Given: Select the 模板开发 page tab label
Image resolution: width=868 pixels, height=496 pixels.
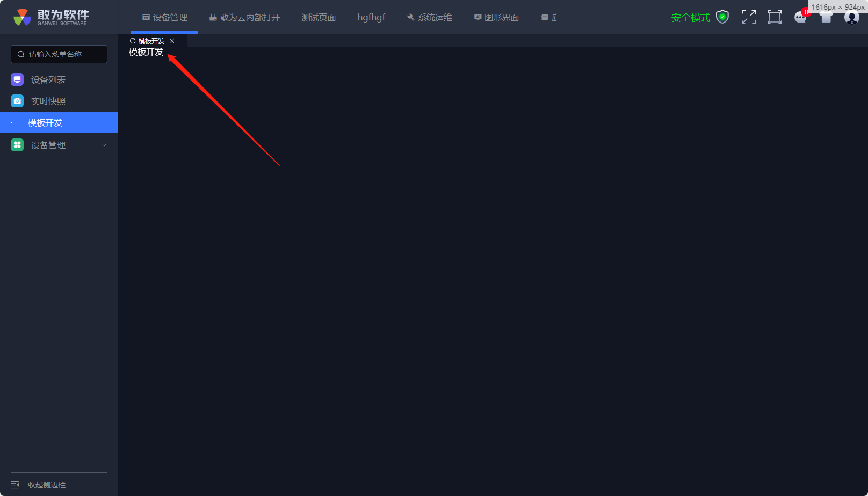Looking at the screenshot, I should pos(151,41).
